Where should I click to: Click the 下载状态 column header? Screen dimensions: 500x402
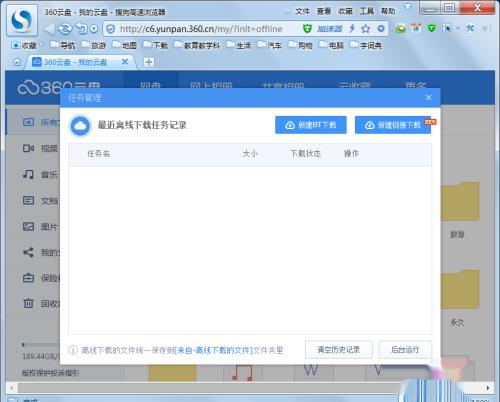tap(305, 154)
